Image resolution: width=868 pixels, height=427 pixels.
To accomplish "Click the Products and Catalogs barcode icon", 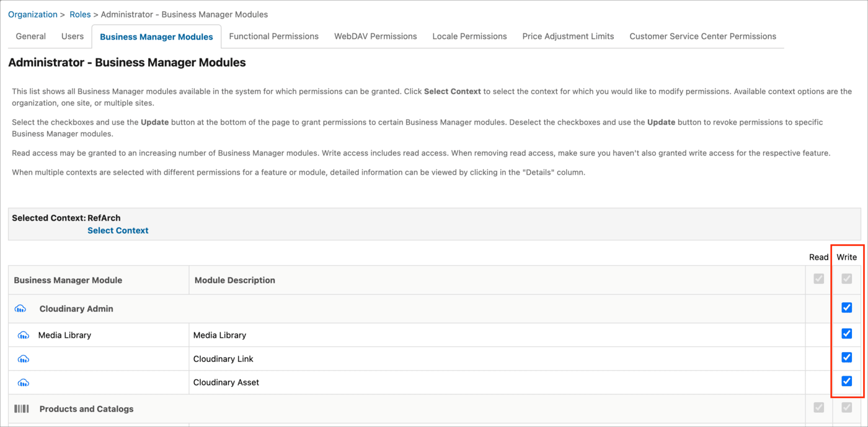I will tap(21, 408).
